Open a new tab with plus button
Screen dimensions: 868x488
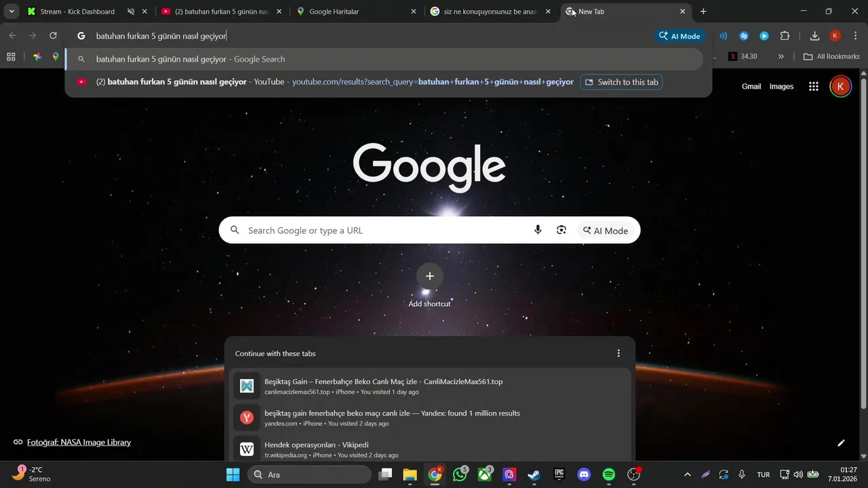click(703, 12)
